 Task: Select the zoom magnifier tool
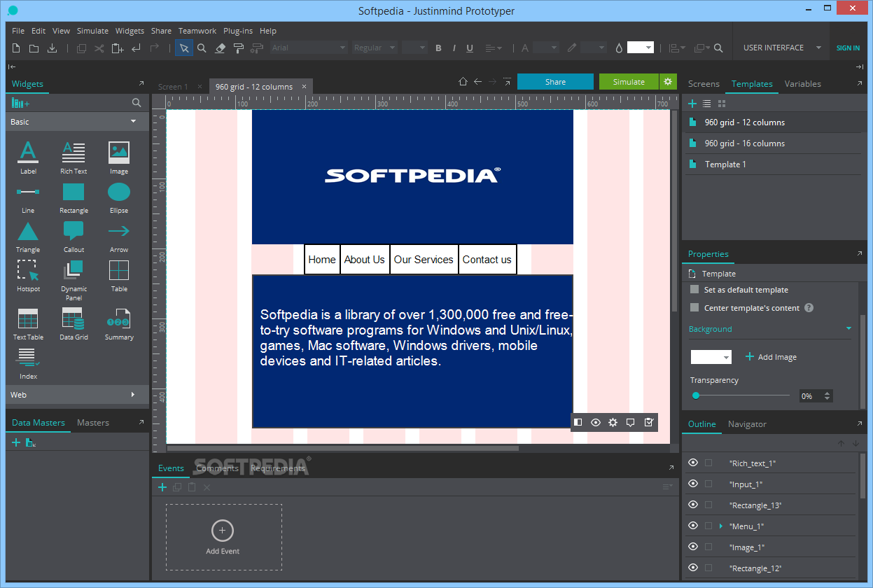click(202, 48)
